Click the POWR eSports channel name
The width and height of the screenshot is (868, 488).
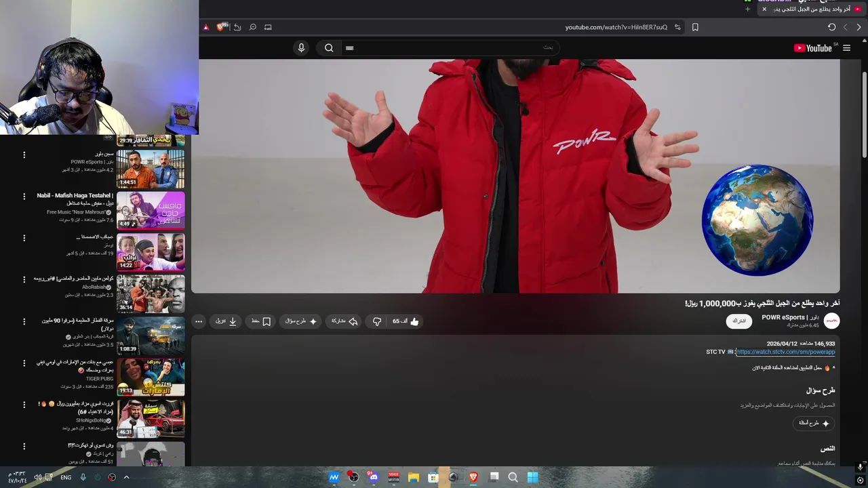(x=790, y=317)
